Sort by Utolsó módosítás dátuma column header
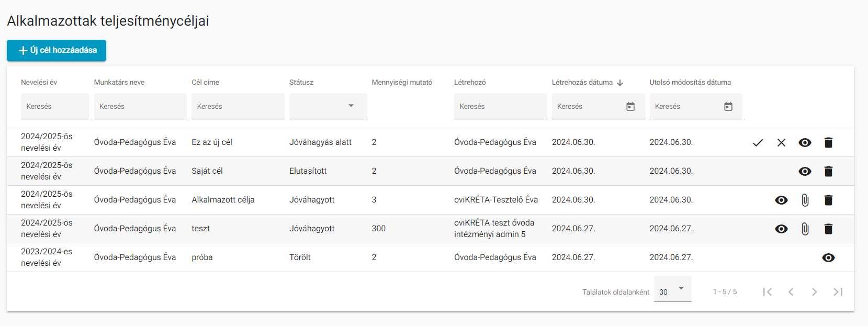Screen dimensions: 868x326 690,83
